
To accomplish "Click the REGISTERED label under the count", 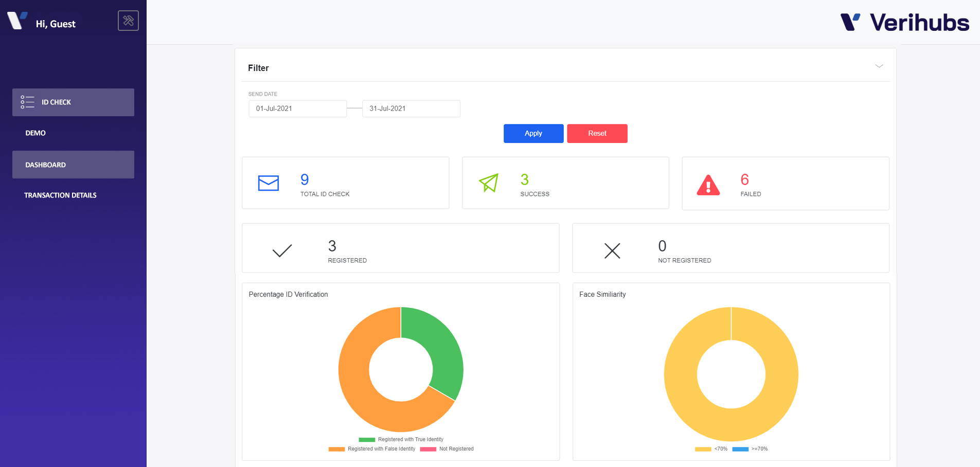I will pyautogui.click(x=347, y=260).
